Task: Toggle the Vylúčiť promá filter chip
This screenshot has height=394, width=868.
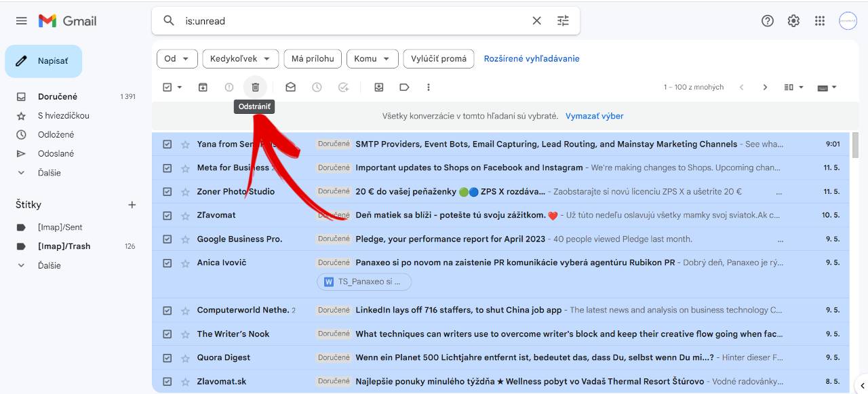Action: click(x=439, y=59)
